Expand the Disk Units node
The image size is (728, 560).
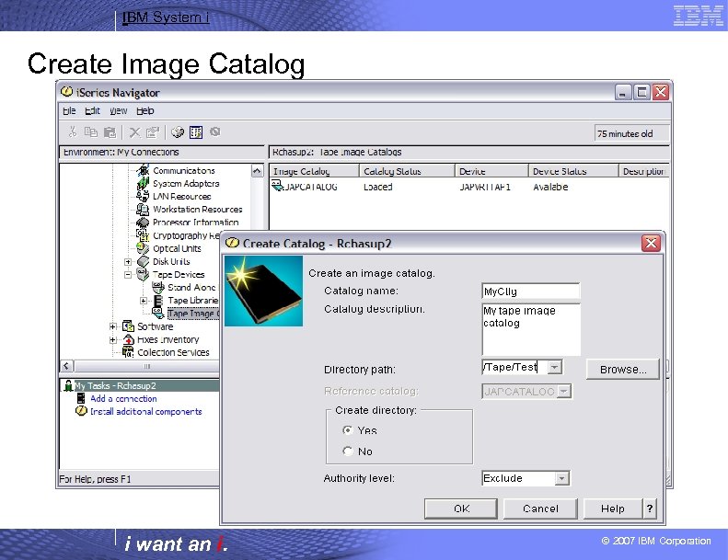click(128, 262)
